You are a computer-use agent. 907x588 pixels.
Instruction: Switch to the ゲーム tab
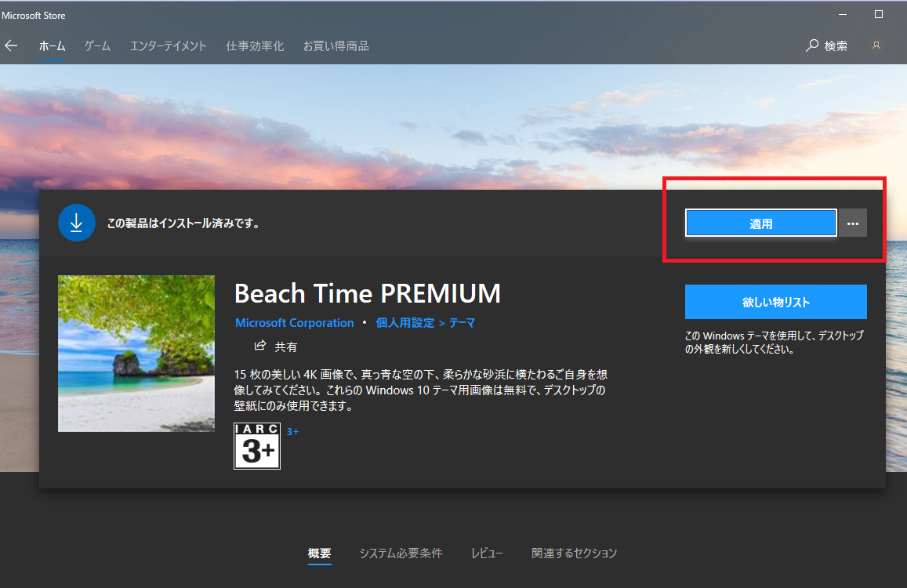coord(97,45)
